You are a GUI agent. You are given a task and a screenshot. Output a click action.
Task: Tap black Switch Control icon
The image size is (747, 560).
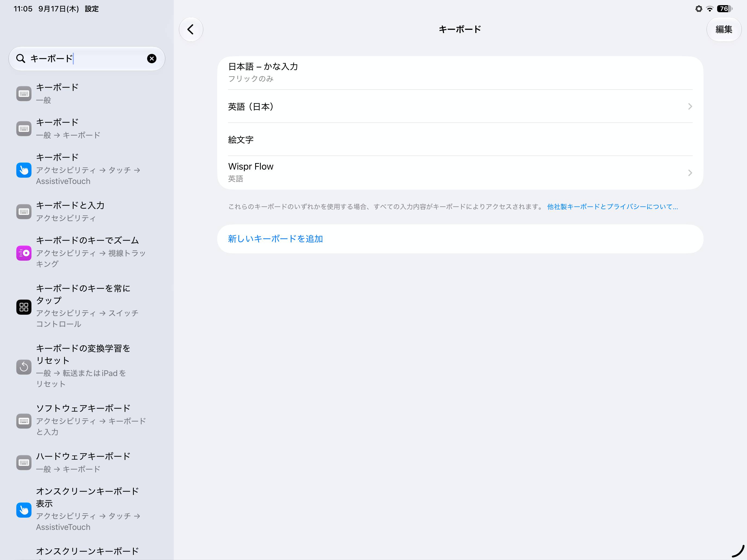tap(24, 307)
